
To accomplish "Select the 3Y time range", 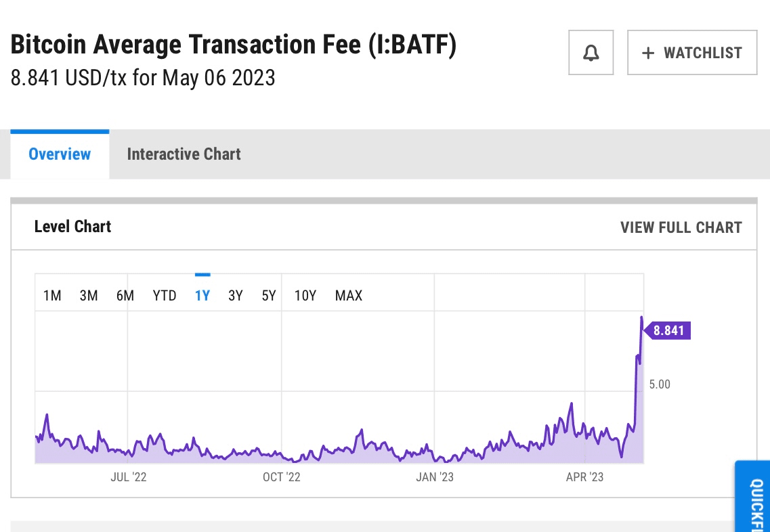I will point(235,295).
